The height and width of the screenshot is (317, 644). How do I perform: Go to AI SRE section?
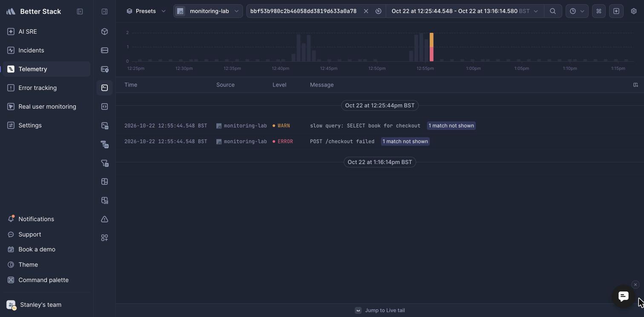pyautogui.click(x=46, y=32)
